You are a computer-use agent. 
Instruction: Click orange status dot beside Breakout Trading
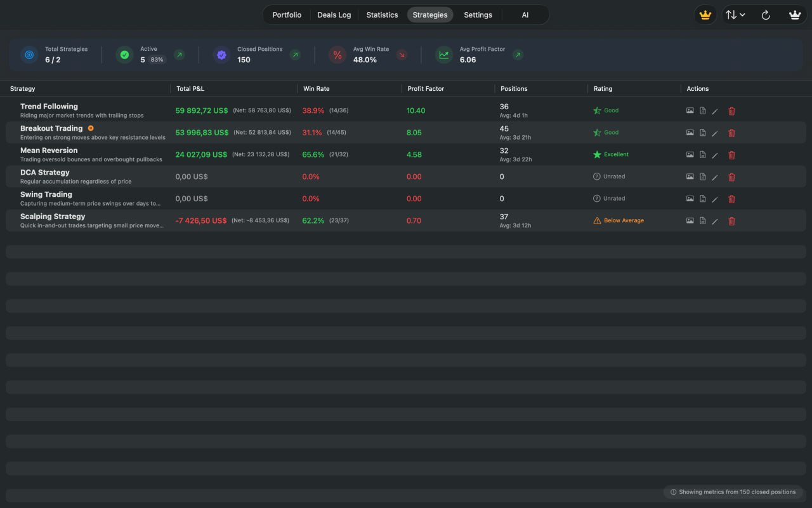click(91, 128)
